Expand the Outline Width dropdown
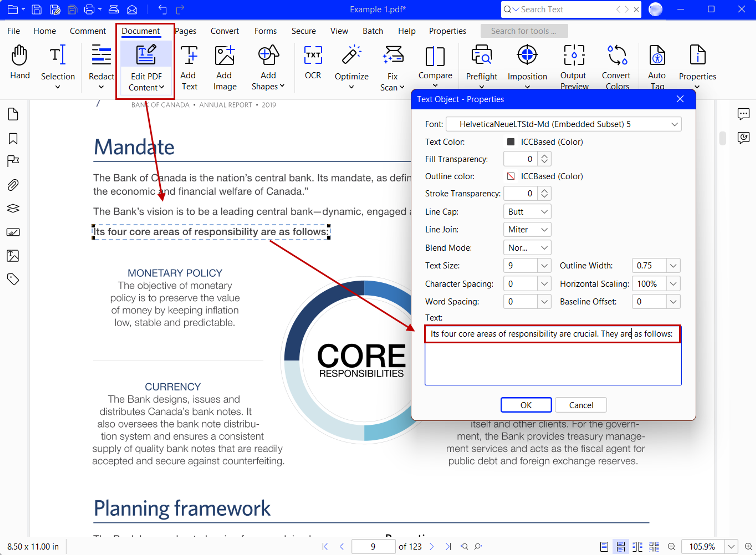 [673, 266]
